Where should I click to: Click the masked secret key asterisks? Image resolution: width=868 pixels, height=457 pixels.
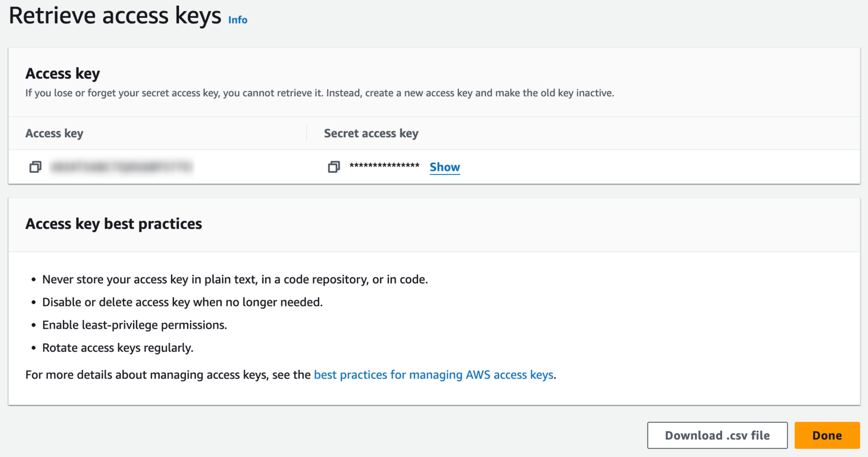click(384, 166)
